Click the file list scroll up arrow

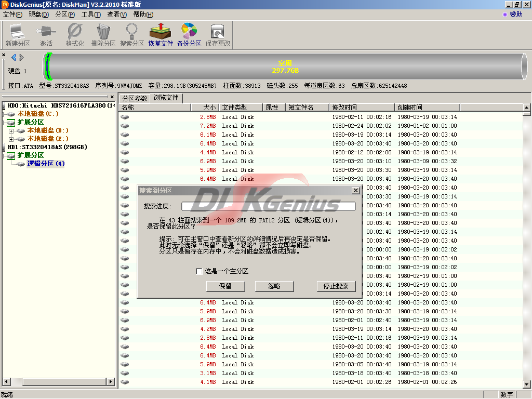click(x=527, y=108)
